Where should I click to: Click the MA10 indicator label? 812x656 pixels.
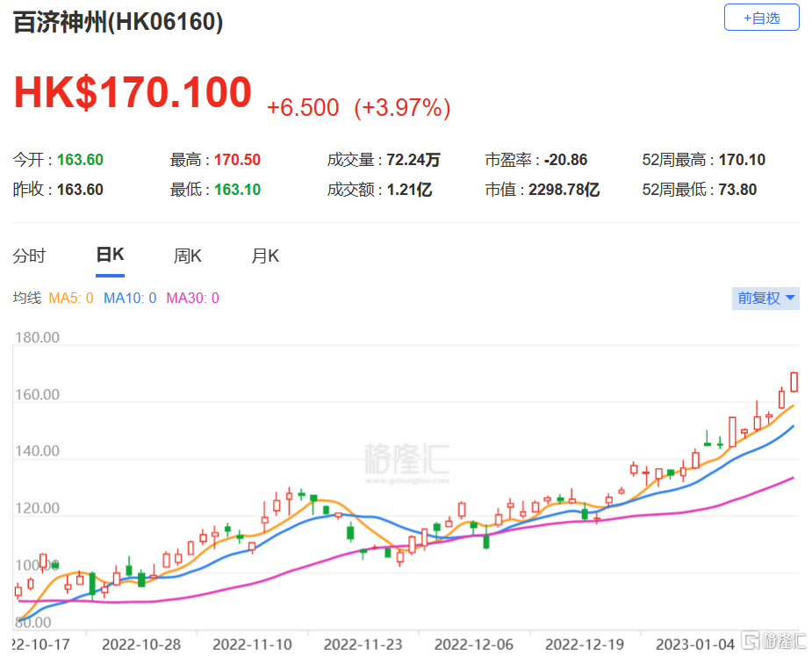(129, 299)
